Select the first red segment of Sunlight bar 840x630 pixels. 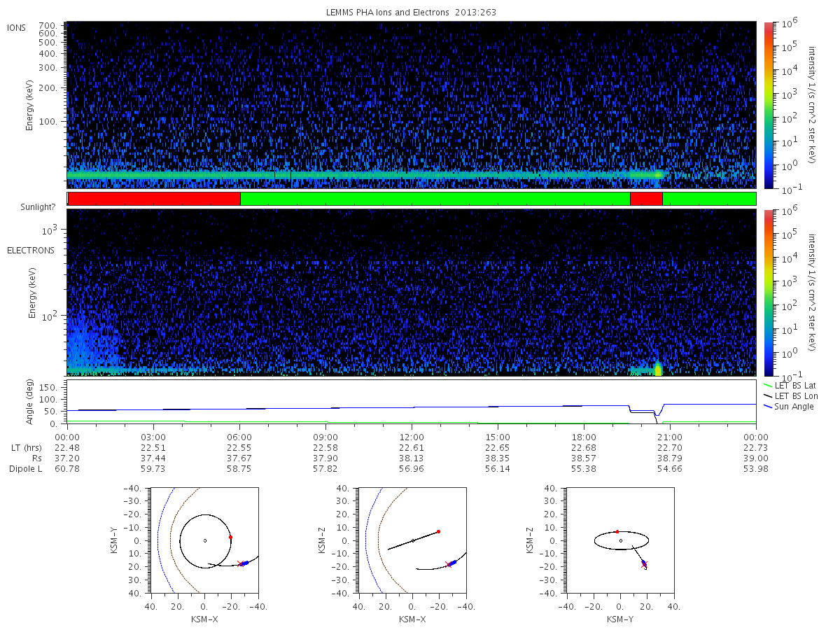[x=153, y=199]
